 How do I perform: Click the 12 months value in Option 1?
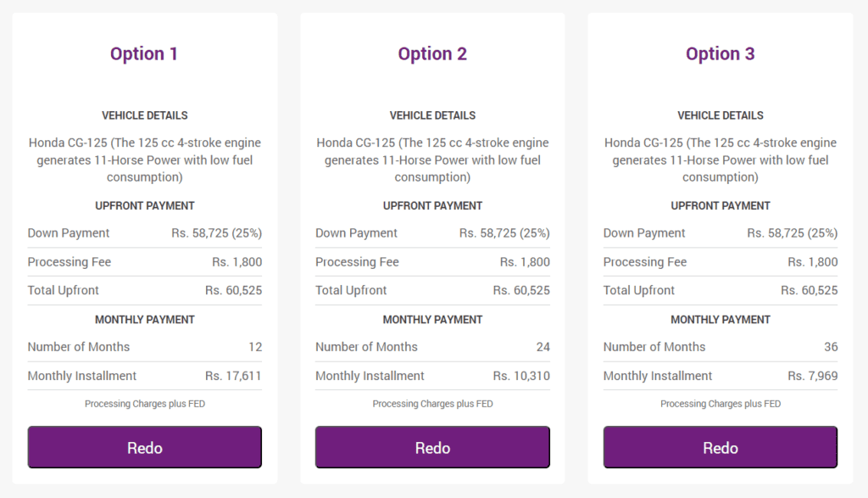[x=255, y=347]
